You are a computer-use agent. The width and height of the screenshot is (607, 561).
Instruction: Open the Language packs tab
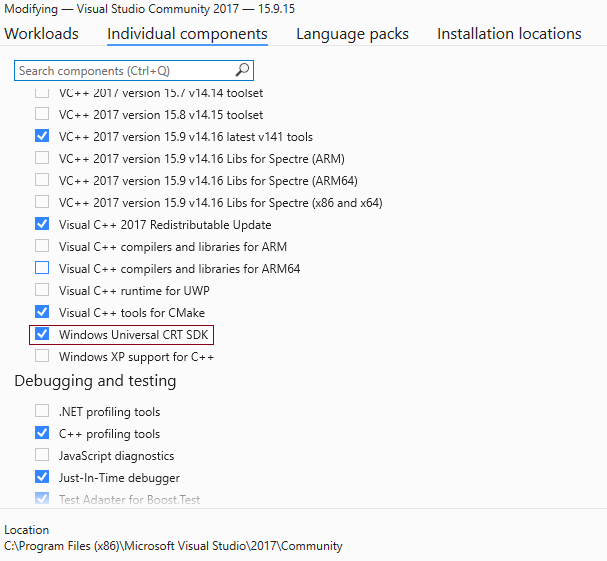[352, 34]
